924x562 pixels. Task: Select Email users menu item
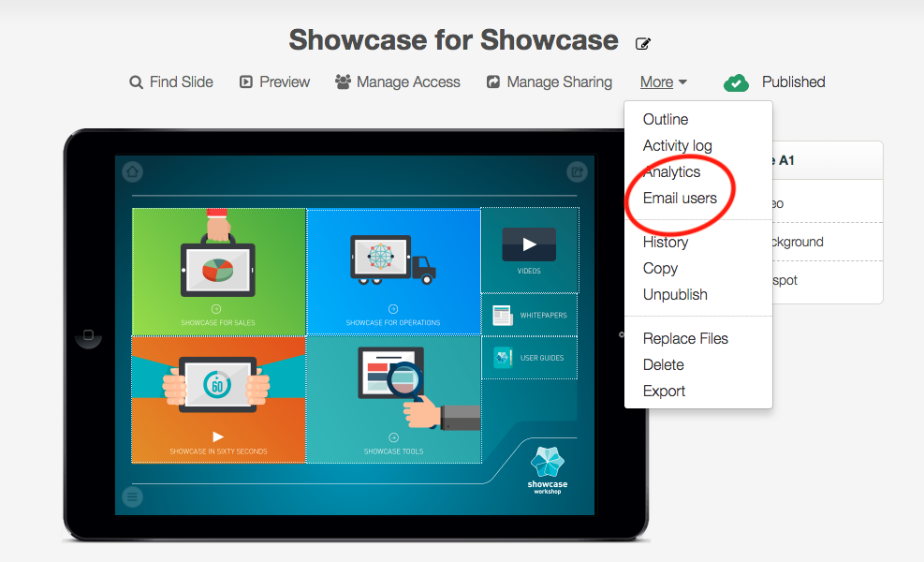click(x=680, y=199)
